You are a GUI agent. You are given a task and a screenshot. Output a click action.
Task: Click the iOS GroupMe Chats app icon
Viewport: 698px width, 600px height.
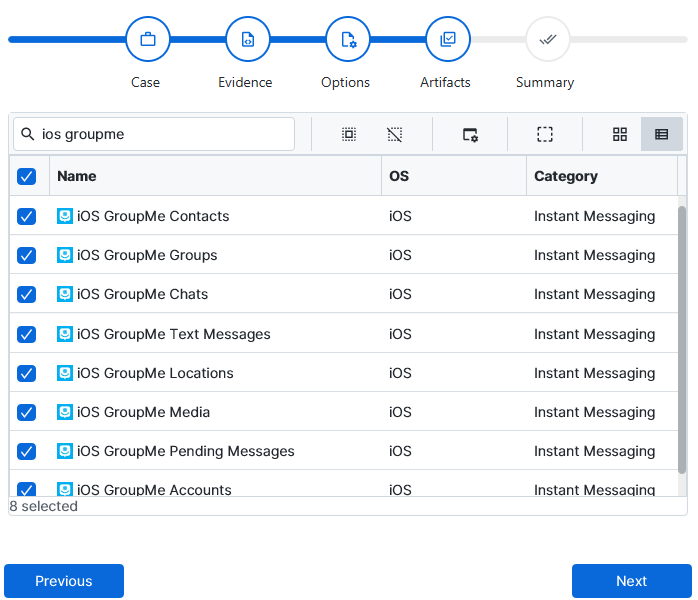click(65, 294)
